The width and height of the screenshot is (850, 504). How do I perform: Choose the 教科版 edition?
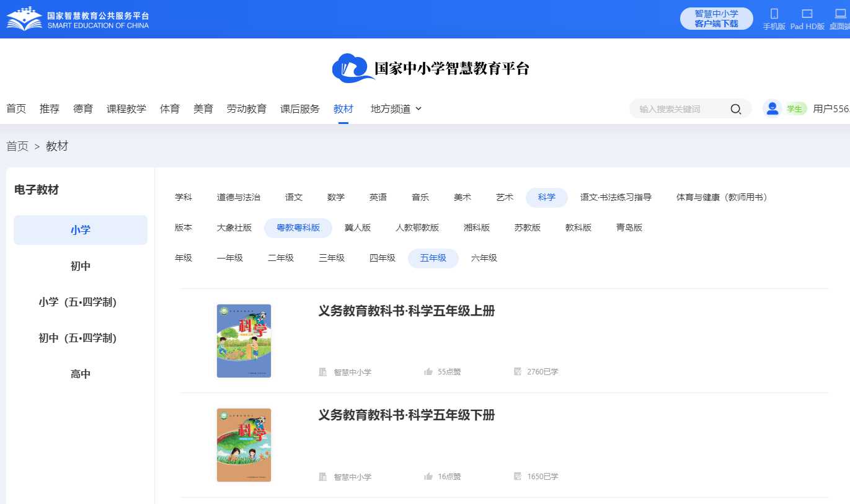pos(578,228)
